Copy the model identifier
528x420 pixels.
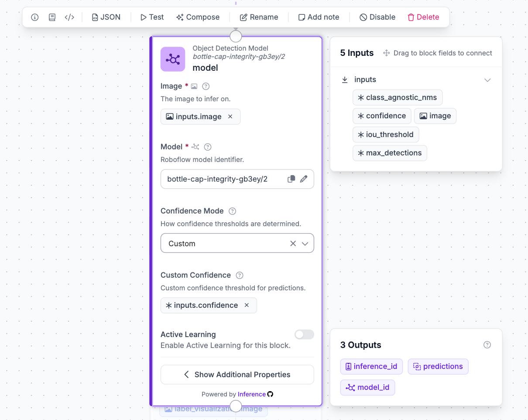[291, 179]
